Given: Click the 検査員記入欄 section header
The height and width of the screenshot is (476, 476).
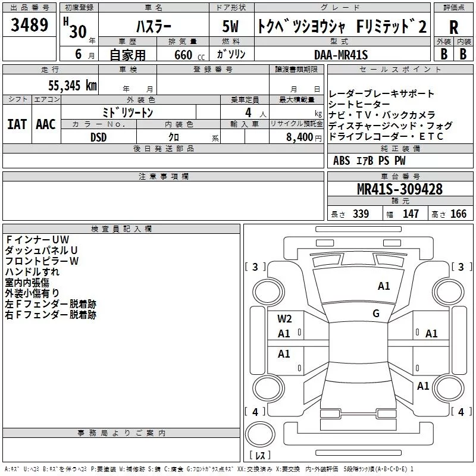Looking at the screenshot, I should coord(121,229).
